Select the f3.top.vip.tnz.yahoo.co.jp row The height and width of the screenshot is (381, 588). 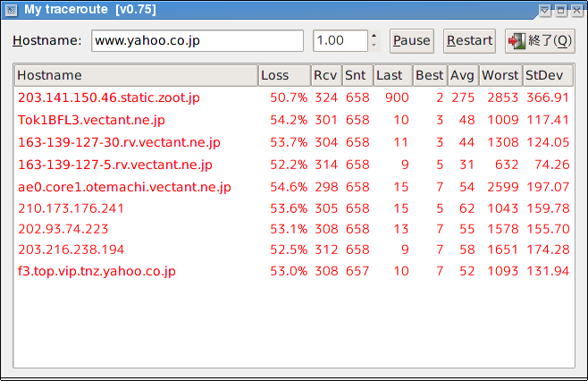click(x=294, y=271)
